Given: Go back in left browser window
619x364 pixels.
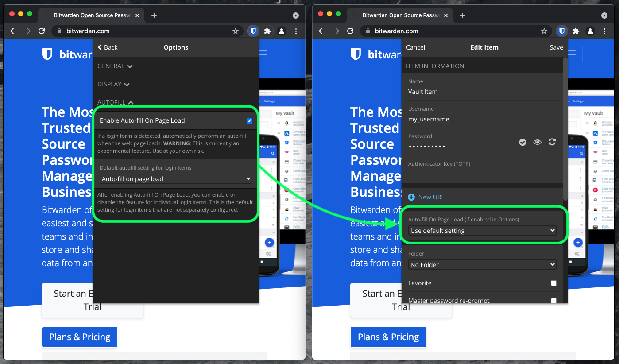Looking at the screenshot, I should click(13, 31).
